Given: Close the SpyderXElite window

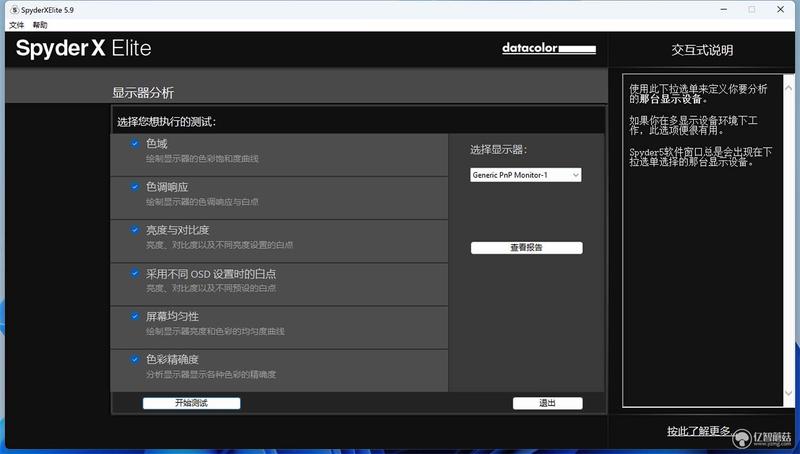Looking at the screenshot, I should pos(780,9).
